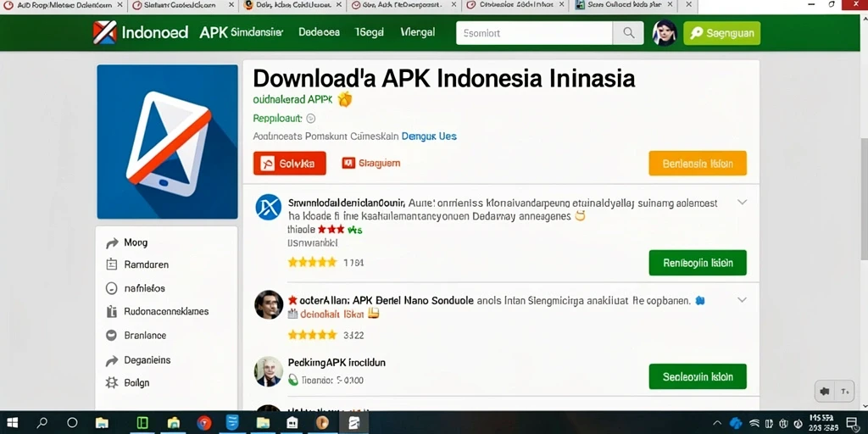Open the Wi-Fi network tray icon
The width and height of the screenshot is (868, 434).
(754, 423)
